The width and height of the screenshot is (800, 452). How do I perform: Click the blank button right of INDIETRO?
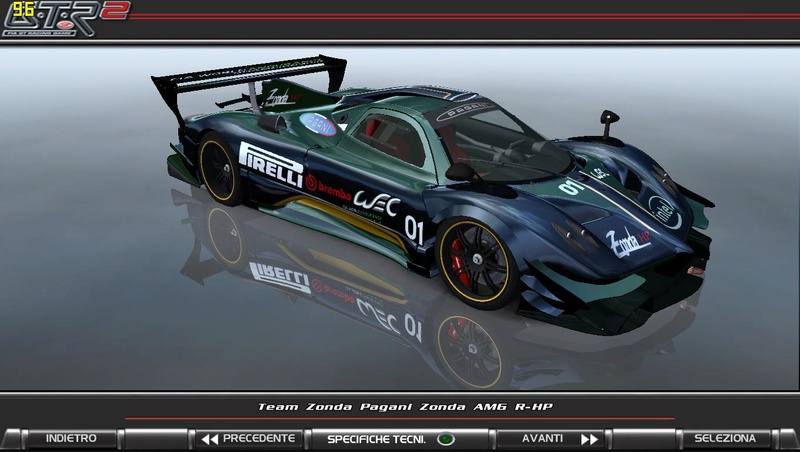click(x=156, y=439)
